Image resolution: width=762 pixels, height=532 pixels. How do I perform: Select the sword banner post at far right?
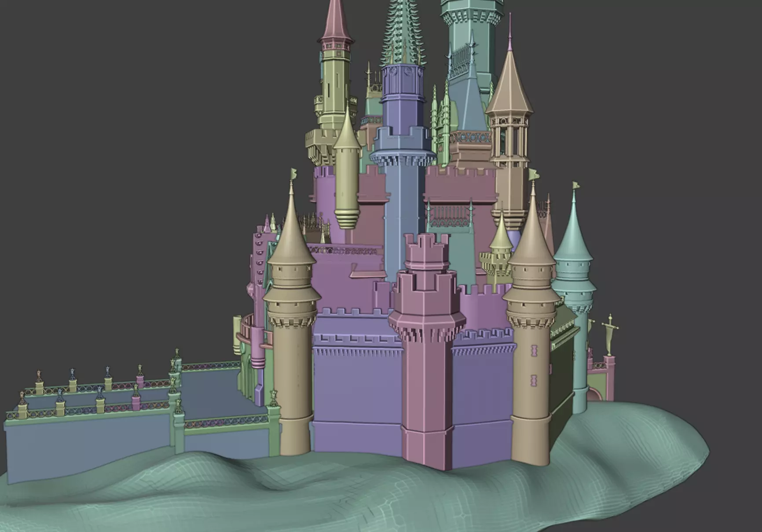tap(610, 335)
